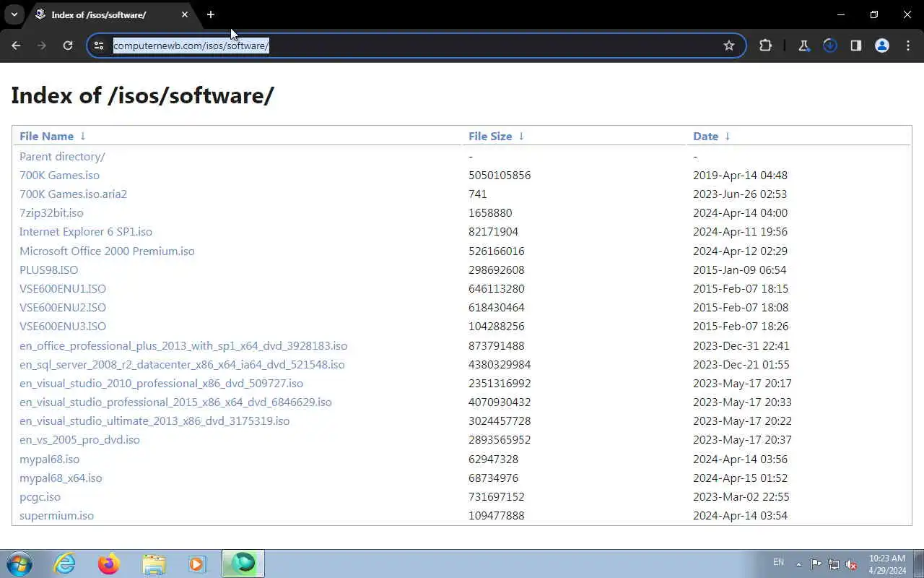Screen dimensions: 924x578
Task: Download en_vs_2005_pro_dvd.iso
Action: 79,439
